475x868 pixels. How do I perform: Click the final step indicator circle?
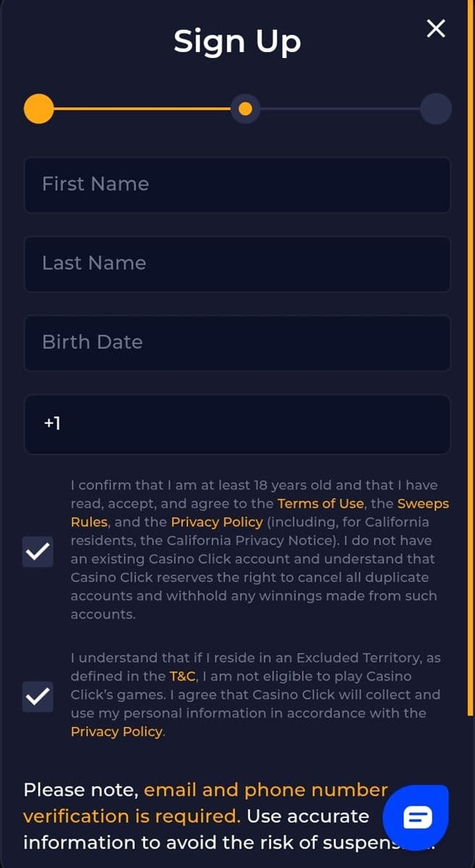[x=435, y=109]
